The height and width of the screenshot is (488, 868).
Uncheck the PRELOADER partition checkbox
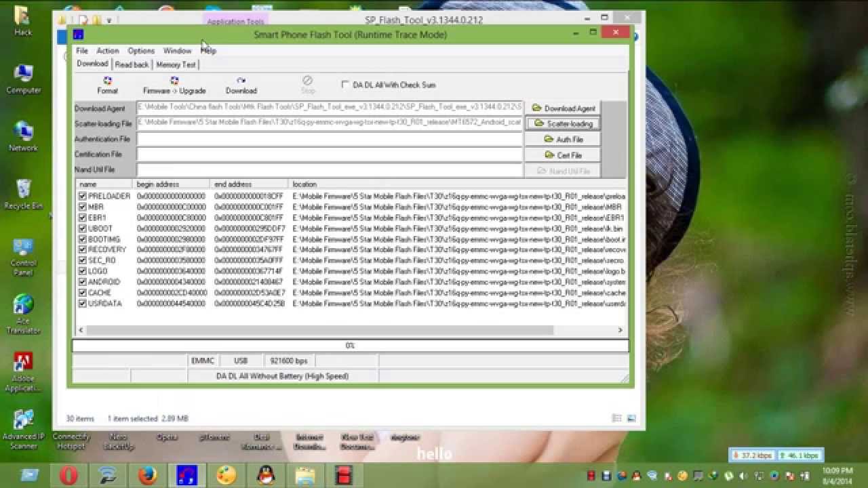click(83, 196)
